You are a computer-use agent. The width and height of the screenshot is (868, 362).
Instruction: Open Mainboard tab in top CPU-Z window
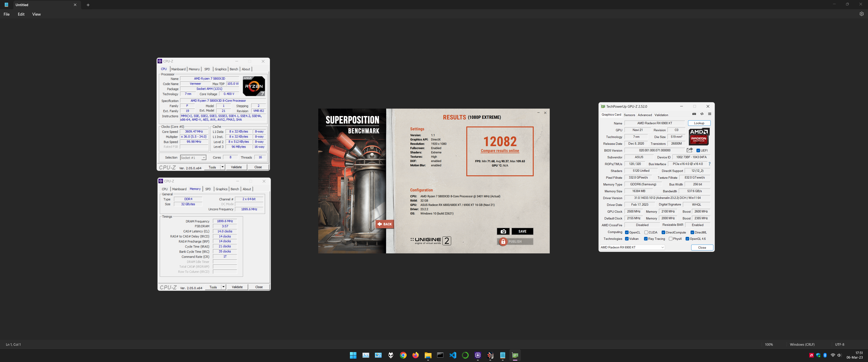tap(178, 69)
